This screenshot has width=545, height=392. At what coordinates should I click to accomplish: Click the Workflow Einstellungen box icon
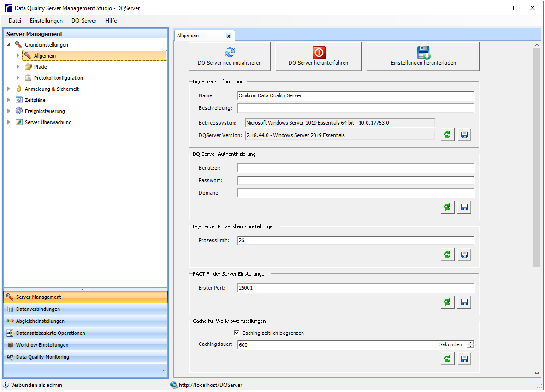point(11,345)
